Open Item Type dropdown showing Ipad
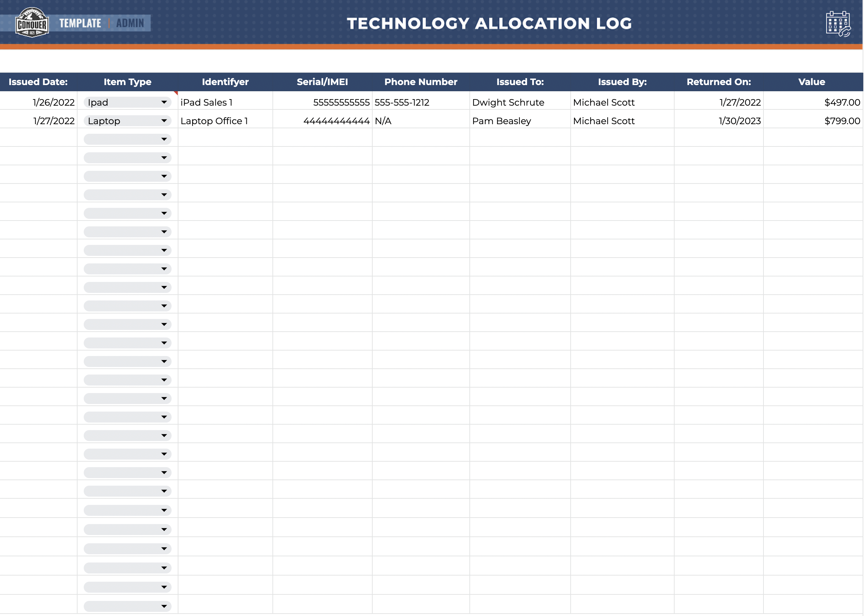This screenshot has width=864, height=616. pyautogui.click(x=128, y=103)
